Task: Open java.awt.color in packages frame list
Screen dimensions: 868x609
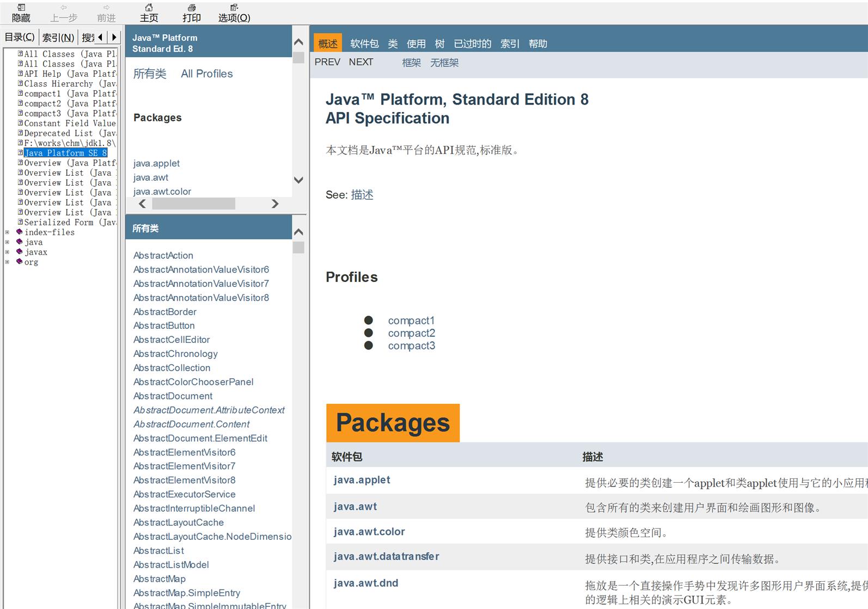Action: pos(162,192)
